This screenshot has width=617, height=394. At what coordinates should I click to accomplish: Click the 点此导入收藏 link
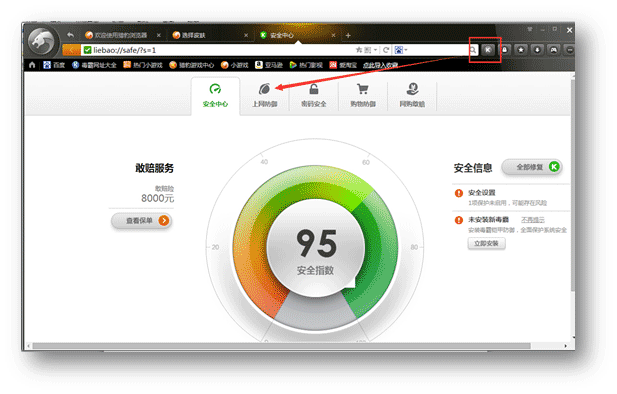[x=380, y=65]
